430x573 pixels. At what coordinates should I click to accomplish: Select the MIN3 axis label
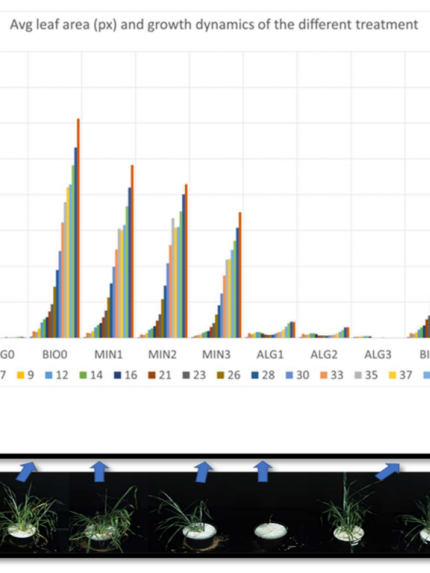[x=216, y=354]
